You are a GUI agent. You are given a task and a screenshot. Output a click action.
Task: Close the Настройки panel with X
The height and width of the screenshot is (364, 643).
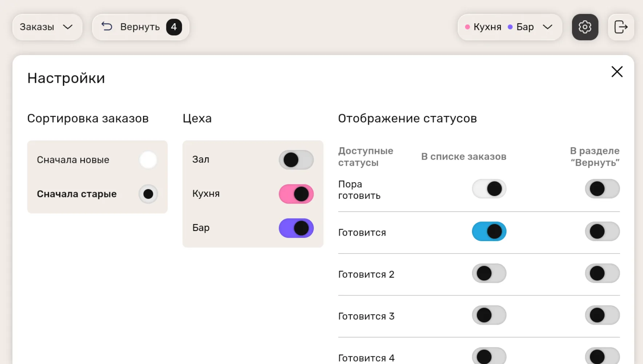tap(617, 72)
